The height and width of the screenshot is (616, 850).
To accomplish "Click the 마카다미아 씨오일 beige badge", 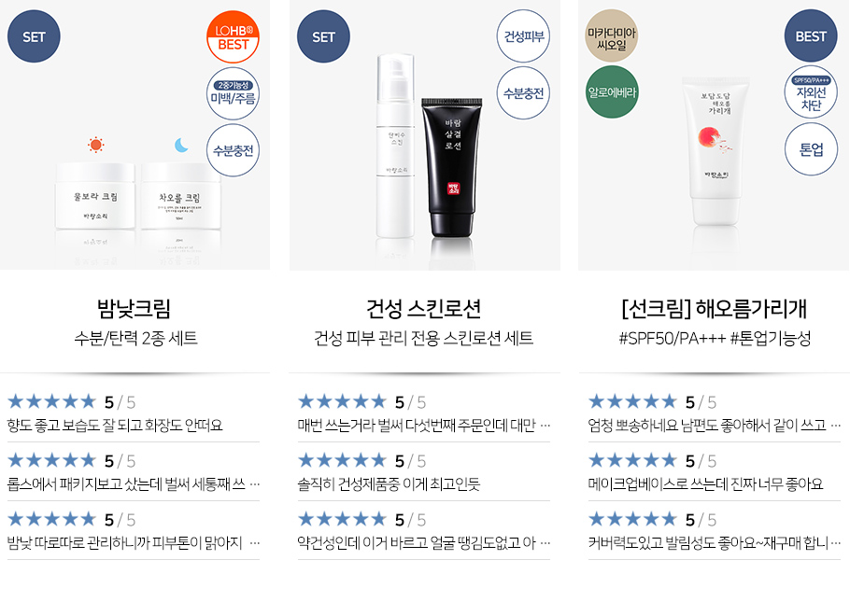I will (612, 35).
